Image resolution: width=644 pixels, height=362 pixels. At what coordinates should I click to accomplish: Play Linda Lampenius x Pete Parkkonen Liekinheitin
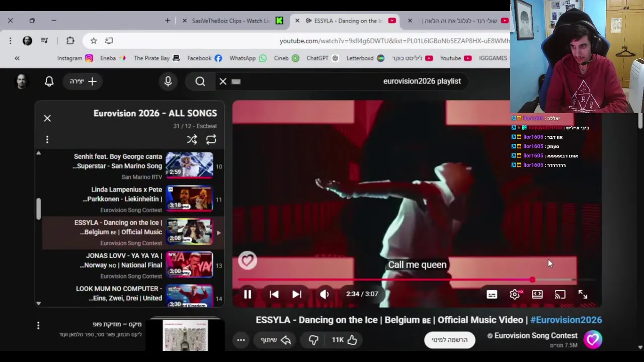click(x=132, y=200)
